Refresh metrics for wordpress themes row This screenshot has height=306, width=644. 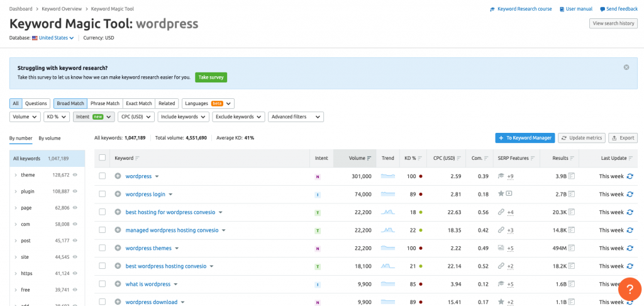[x=630, y=248]
